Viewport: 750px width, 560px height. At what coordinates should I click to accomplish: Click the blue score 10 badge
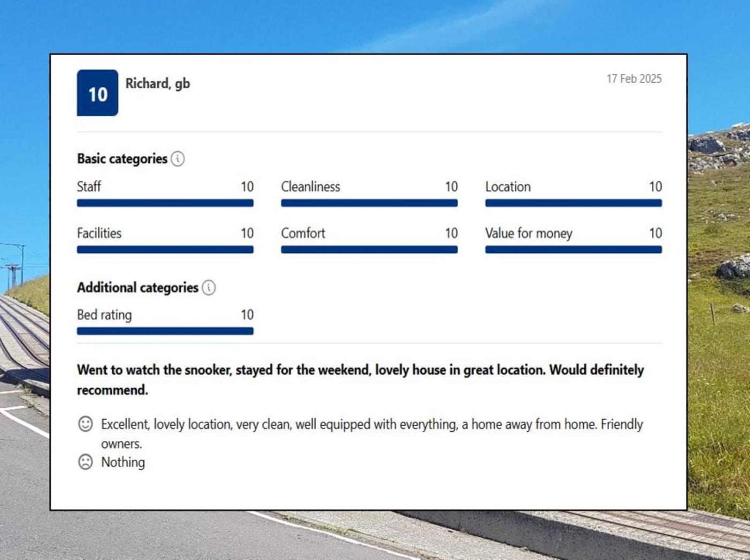click(97, 93)
